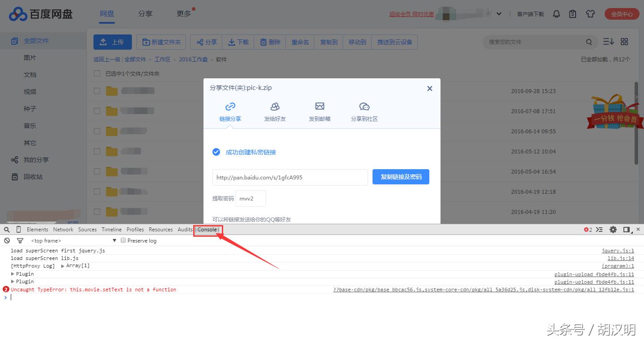Open the 分享 tab in the top navigation
644x341 pixels.
click(145, 14)
